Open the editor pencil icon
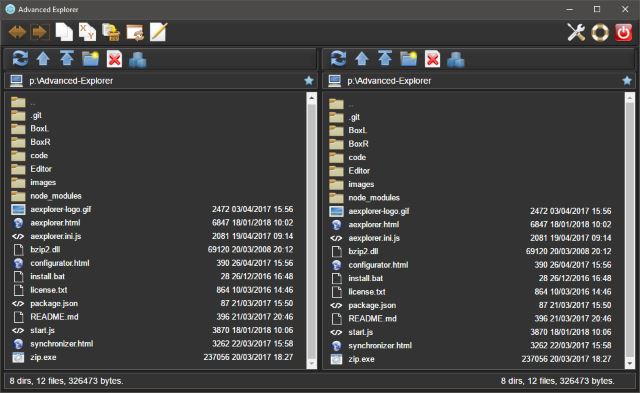This screenshot has width=640, height=393. pos(158,32)
